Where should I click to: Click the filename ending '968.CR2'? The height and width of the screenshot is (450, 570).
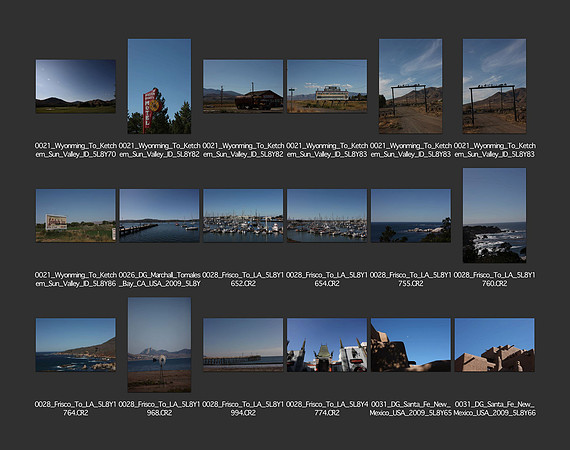(x=159, y=409)
